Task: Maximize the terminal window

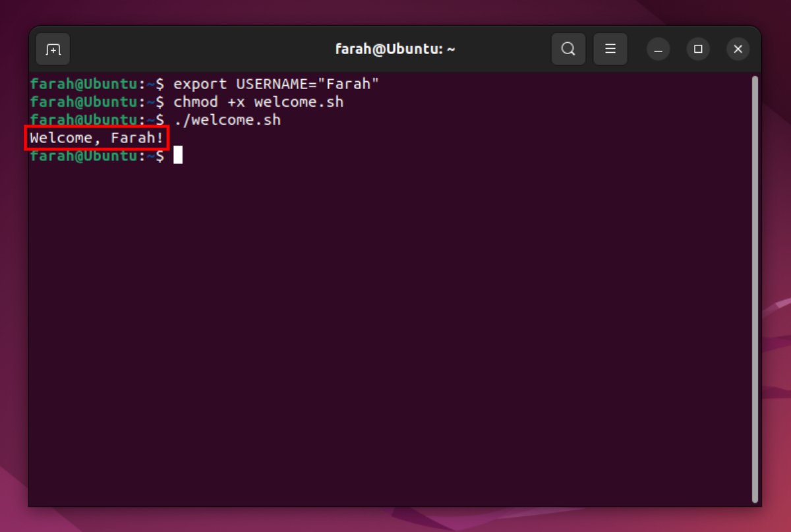Action: click(x=698, y=49)
